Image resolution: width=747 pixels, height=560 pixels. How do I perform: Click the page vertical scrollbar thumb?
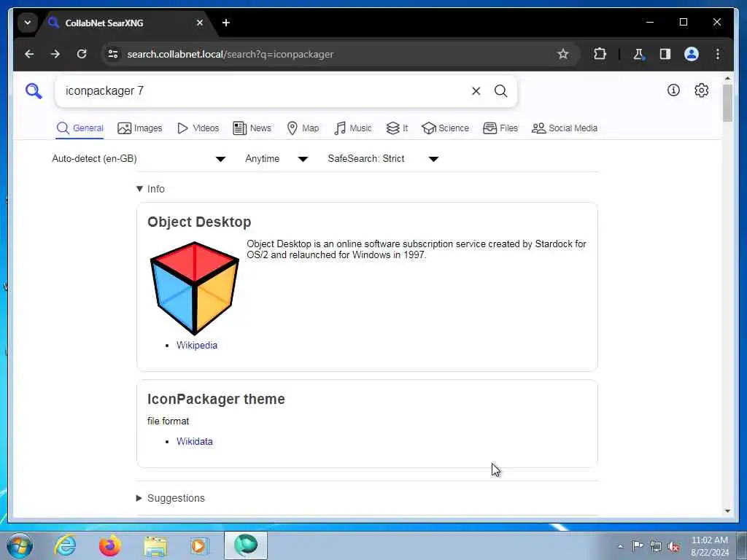point(727,103)
